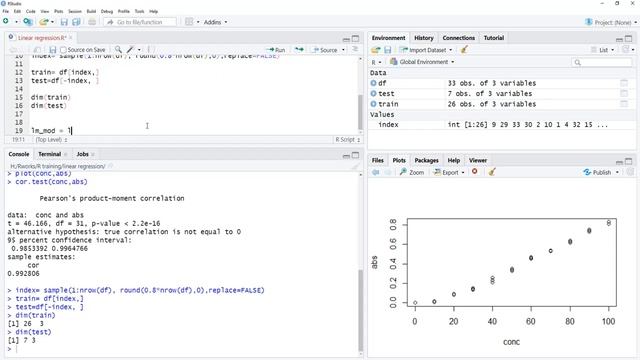Open the Addins dropdown
This screenshot has width=640, height=360.
click(x=215, y=22)
